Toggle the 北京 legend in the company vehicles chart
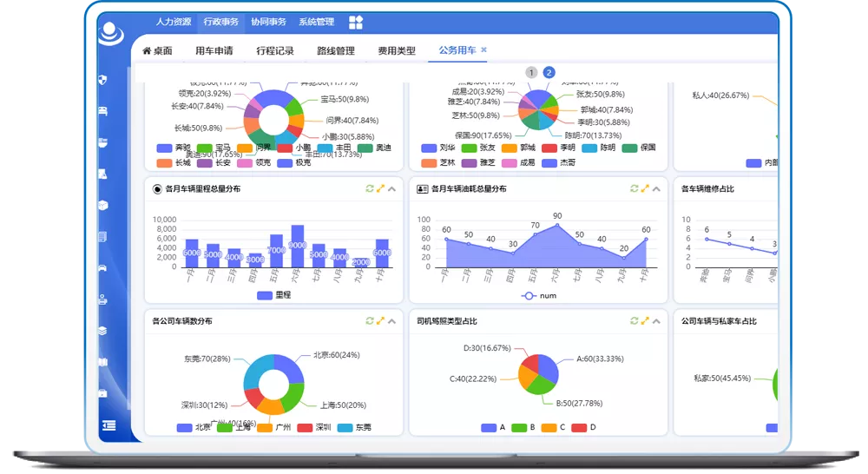 click(x=194, y=427)
